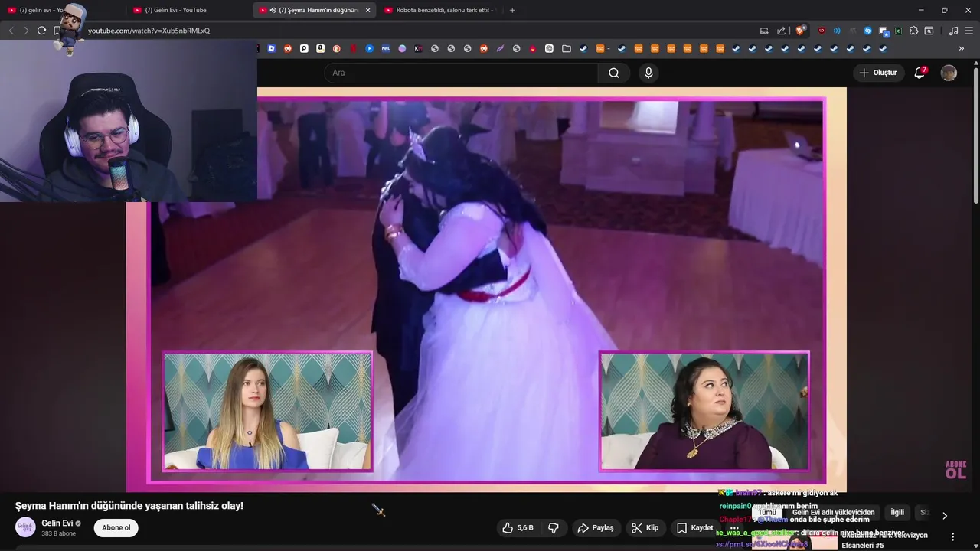Image resolution: width=980 pixels, height=551 pixels.
Task: Click the share page icon in address bar
Action: pos(781,31)
